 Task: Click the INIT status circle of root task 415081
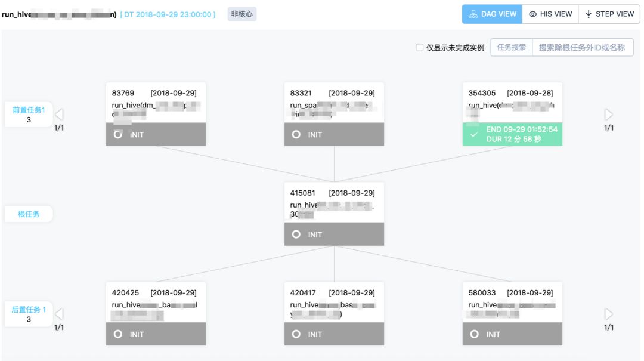point(296,235)
